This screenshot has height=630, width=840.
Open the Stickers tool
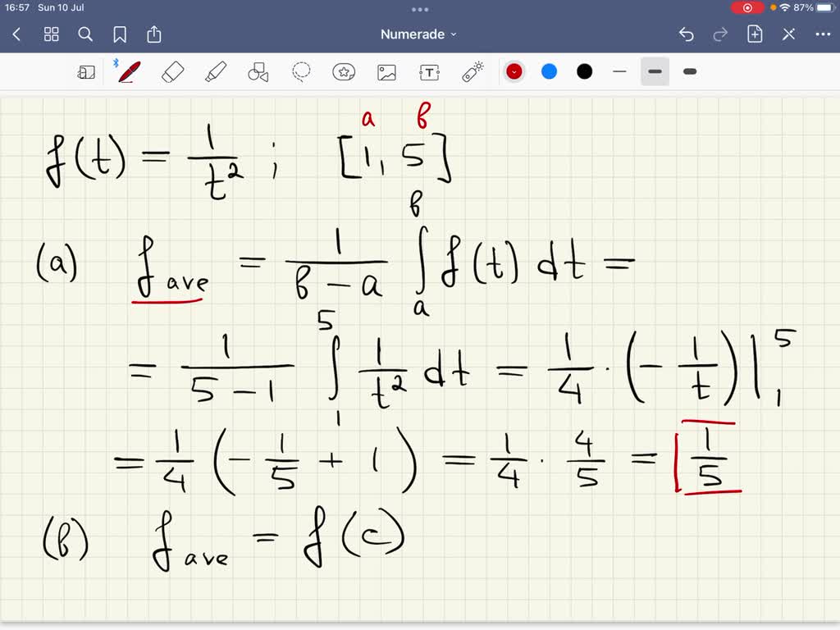pyautogui.click(x=344, y=71)
